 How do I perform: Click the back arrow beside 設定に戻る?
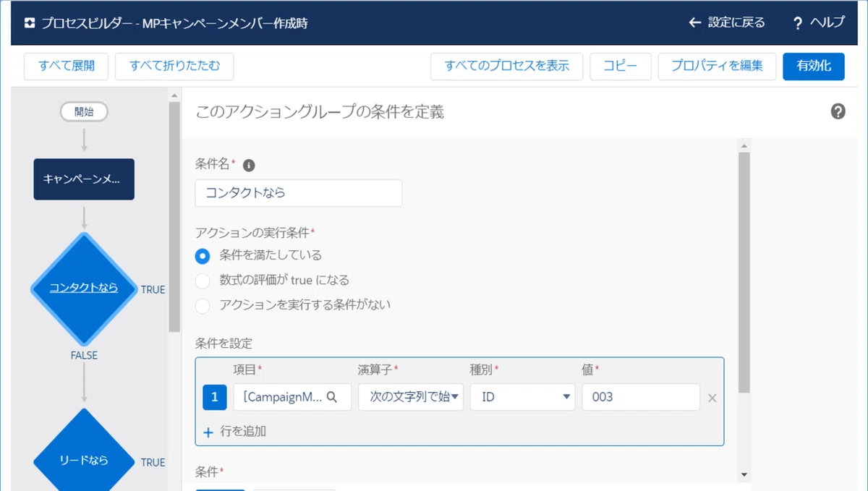click(x=695, y=23)
